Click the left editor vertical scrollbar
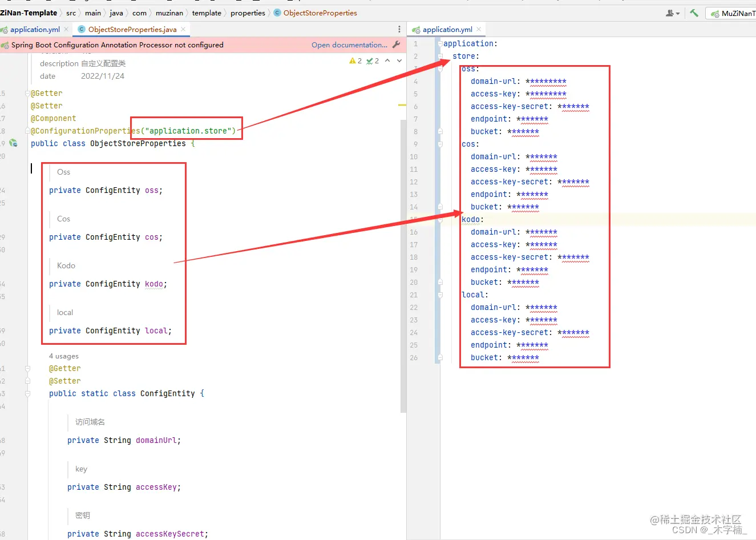 point(403,265)
